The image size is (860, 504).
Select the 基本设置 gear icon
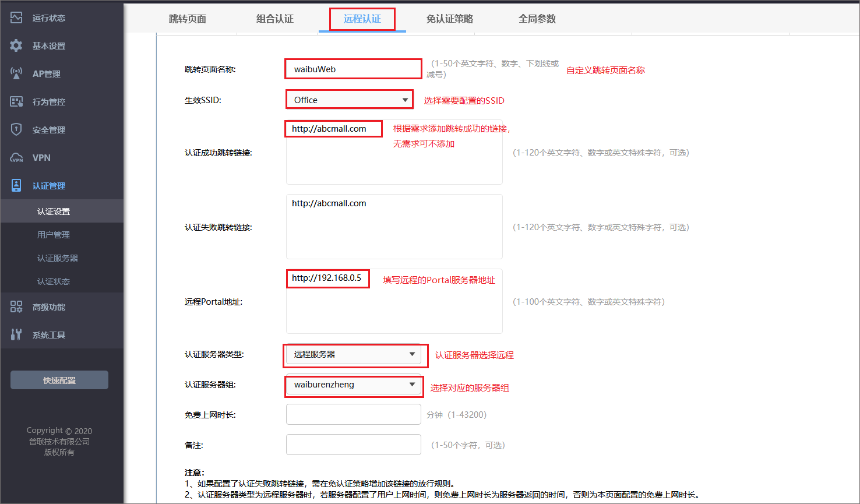(16, 45)
